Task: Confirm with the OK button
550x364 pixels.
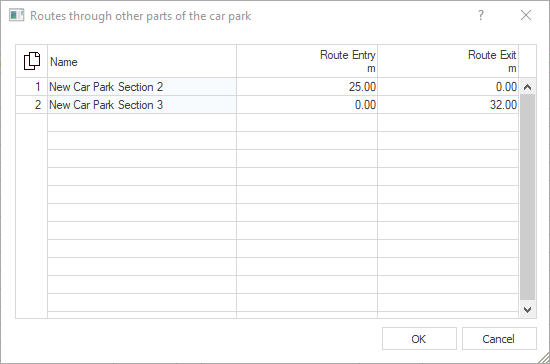Action: pos(419,339)
